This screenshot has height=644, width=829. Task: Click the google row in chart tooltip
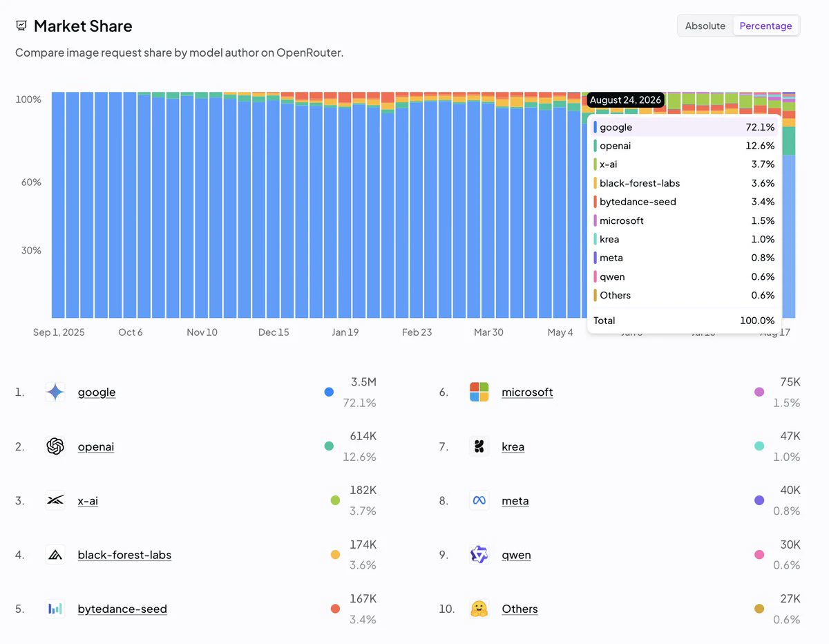pyautogui.click(x=684, y=127)
